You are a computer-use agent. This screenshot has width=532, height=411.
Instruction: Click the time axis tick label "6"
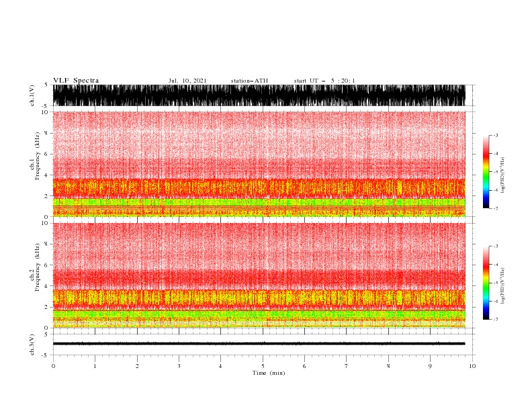pos(304,366)
